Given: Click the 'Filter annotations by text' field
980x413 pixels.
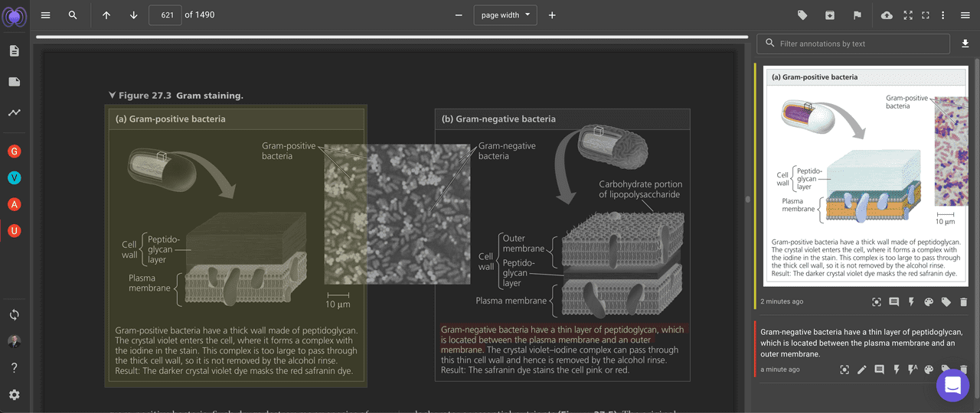Looking at the screenshot, I should [861, 44].
